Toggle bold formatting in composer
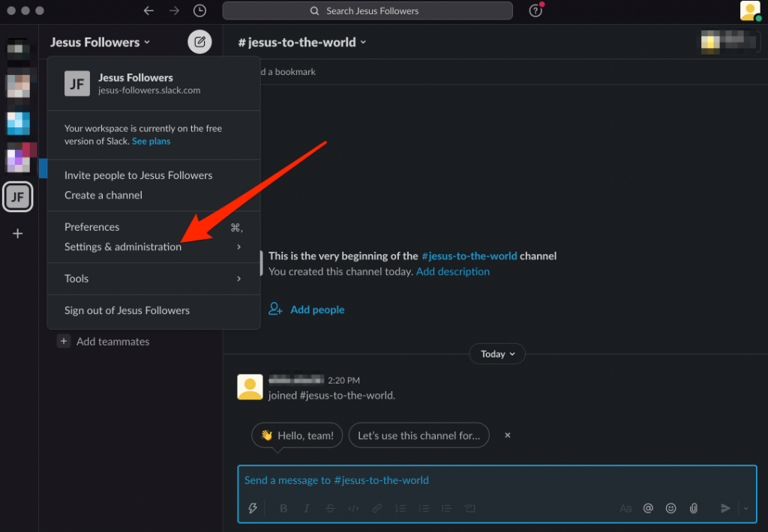The image size is (768, 532). click(x=283, y=508)
